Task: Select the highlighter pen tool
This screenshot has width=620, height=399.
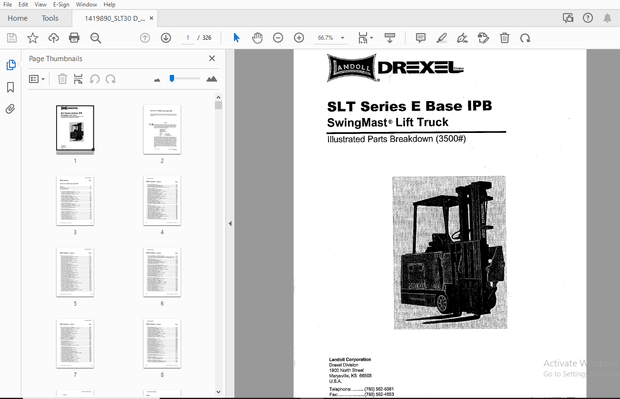Action: click(441, 38)
